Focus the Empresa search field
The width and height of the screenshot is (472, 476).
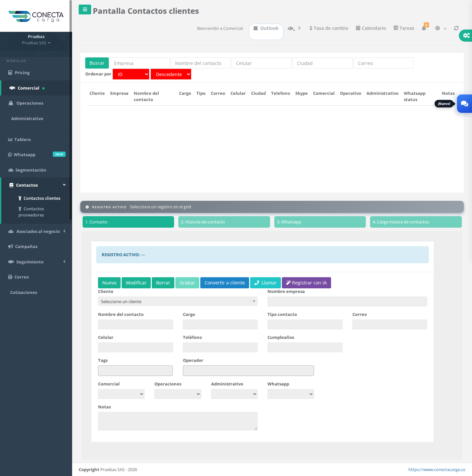pos(140,63)
